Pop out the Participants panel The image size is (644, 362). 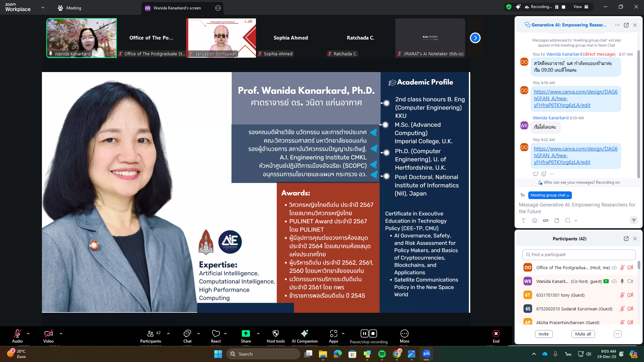(626, 239)
